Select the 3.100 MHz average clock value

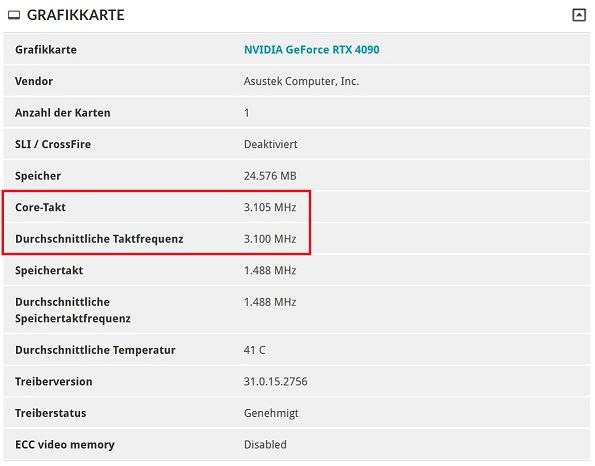click(x=270, y=239)
